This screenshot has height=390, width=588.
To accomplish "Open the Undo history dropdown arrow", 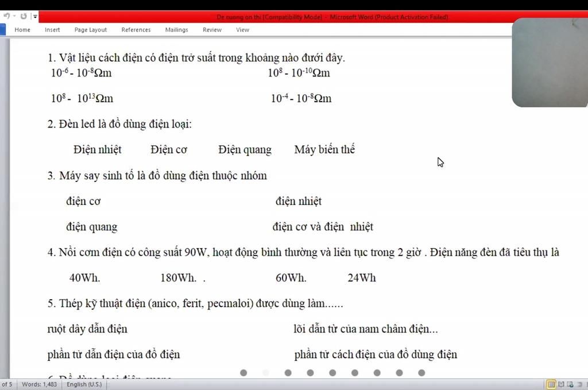I will [14, 16].
